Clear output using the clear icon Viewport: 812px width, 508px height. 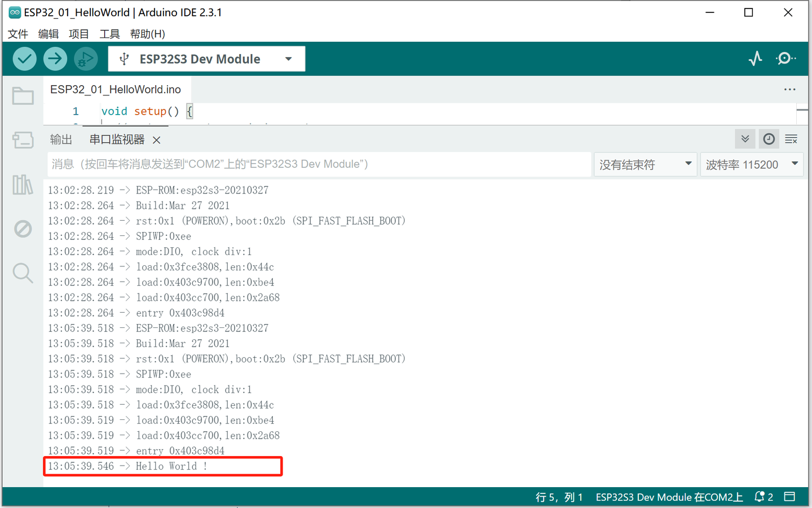pyautogui.click(x=791, y=139)
